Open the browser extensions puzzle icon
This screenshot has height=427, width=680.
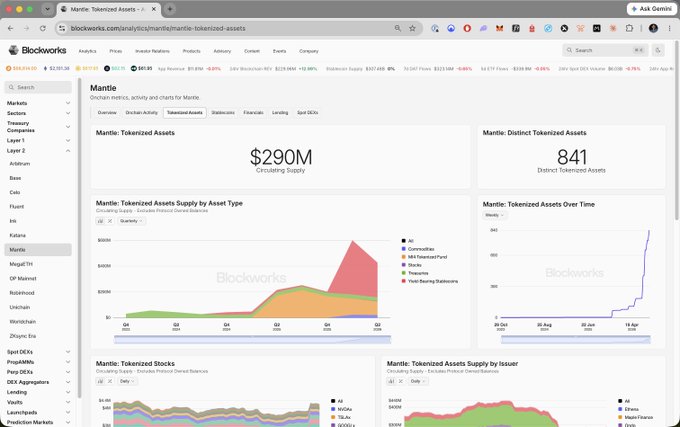coord(629,28)
